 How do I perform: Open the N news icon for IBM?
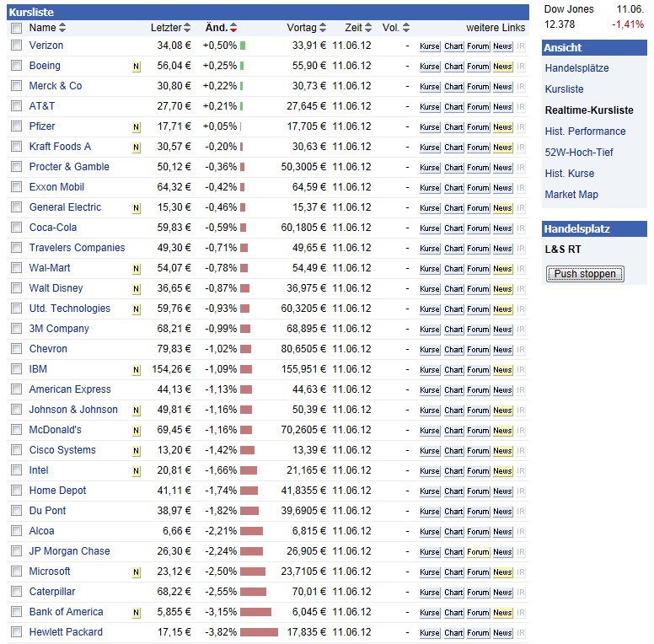136,370
